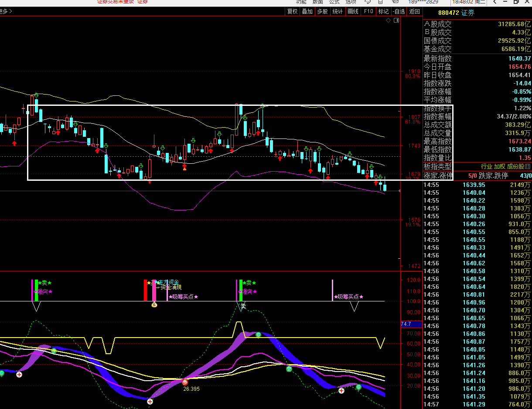
Task: Click the 1807 price axis label
Action: [x=414, y=117]
